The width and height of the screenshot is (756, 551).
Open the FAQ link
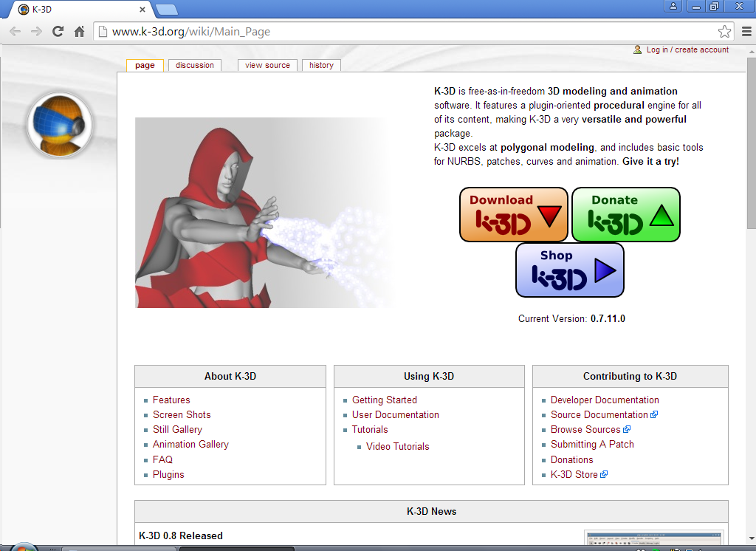tap(162, 460)
